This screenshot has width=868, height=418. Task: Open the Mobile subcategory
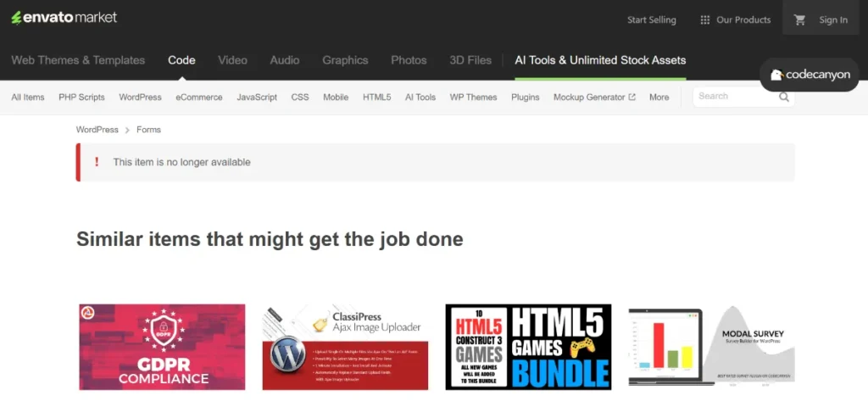336,97
